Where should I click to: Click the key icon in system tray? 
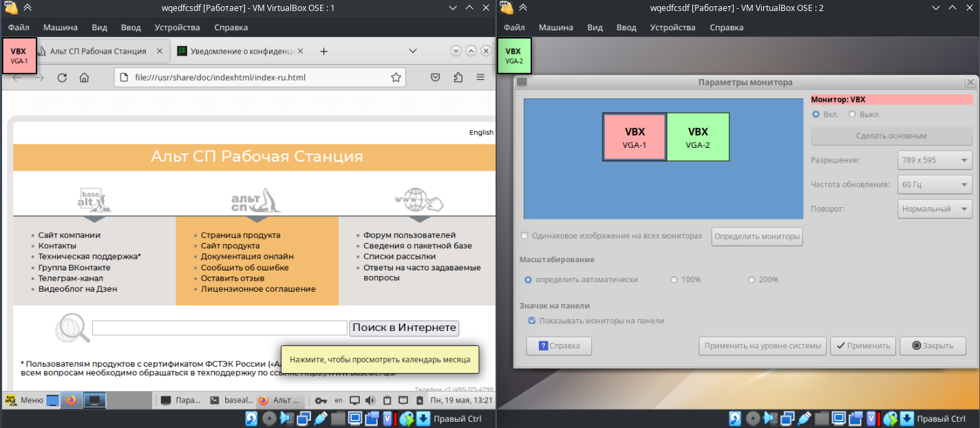321,400
